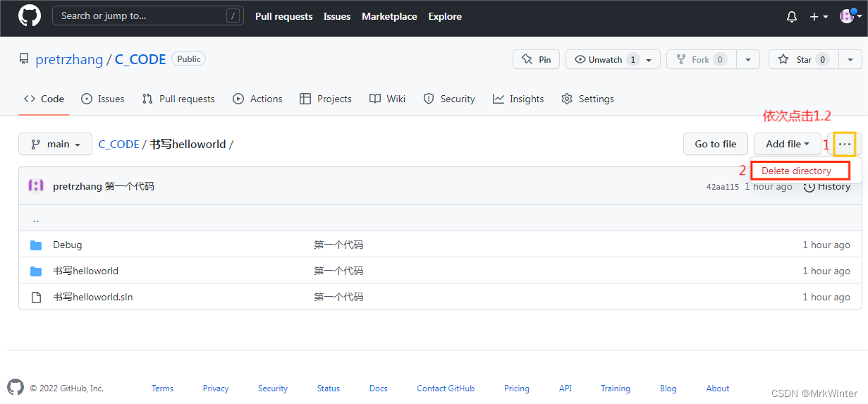Open the notifications bell icon
Image resolution: width=868 pixels, height=404 pixels.
point(792,16)
